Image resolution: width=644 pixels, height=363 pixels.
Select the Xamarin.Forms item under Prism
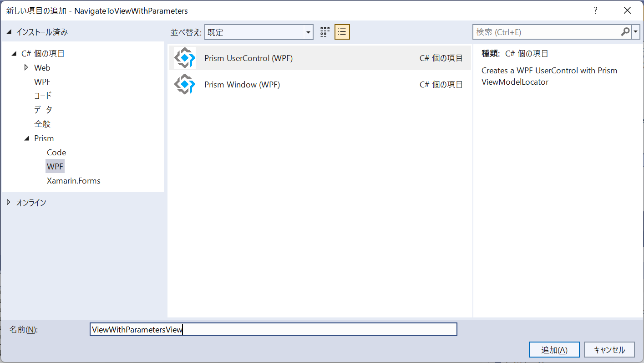[73, 181]
